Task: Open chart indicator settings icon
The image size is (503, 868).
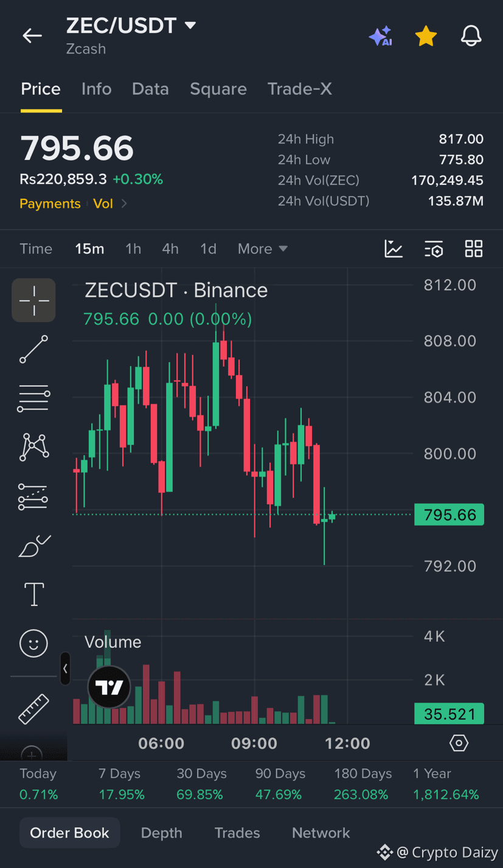Action: coord(434,249)
